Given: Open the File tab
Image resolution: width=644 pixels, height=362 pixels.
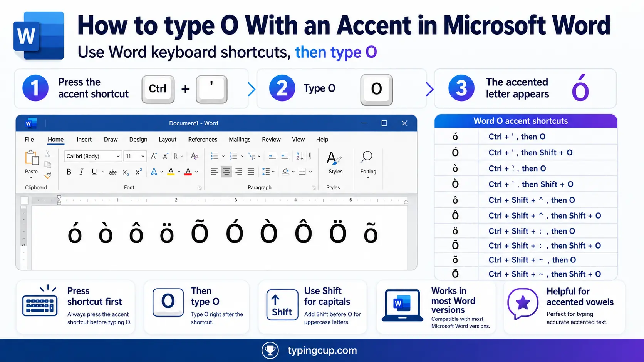Looking at the screenshot, I should coord(29,139).
